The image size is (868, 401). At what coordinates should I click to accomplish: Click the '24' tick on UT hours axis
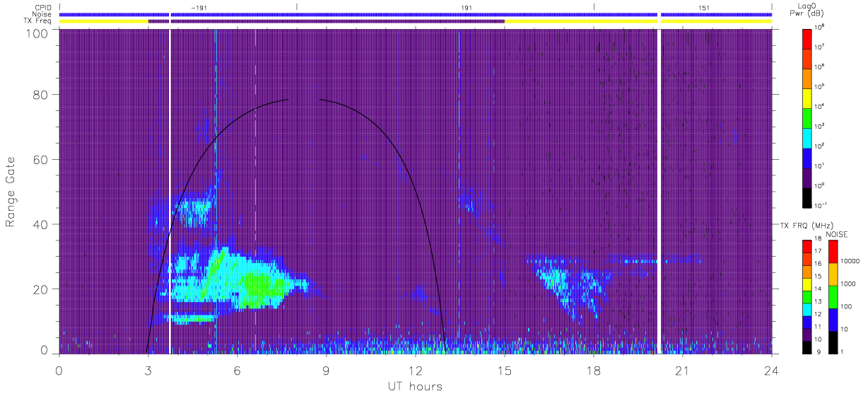771,370
